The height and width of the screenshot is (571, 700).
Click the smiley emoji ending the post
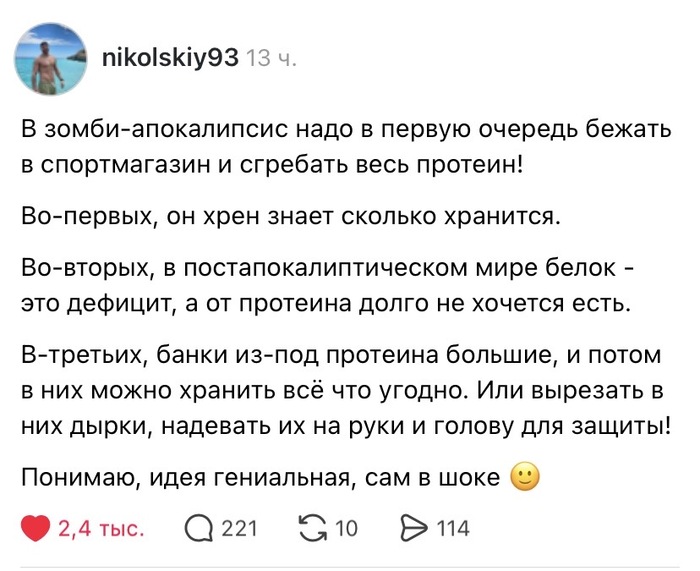coord(525,477)
